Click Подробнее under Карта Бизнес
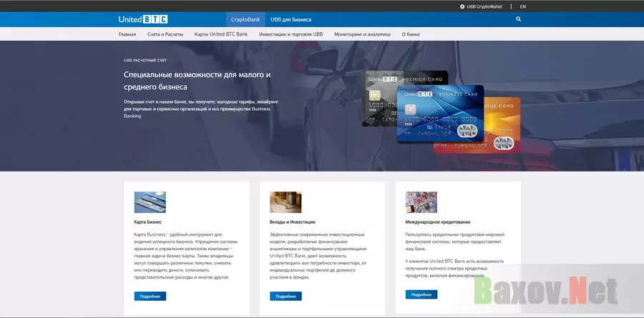The height and width of the screenshot is (318, 644). click(150, 297)
